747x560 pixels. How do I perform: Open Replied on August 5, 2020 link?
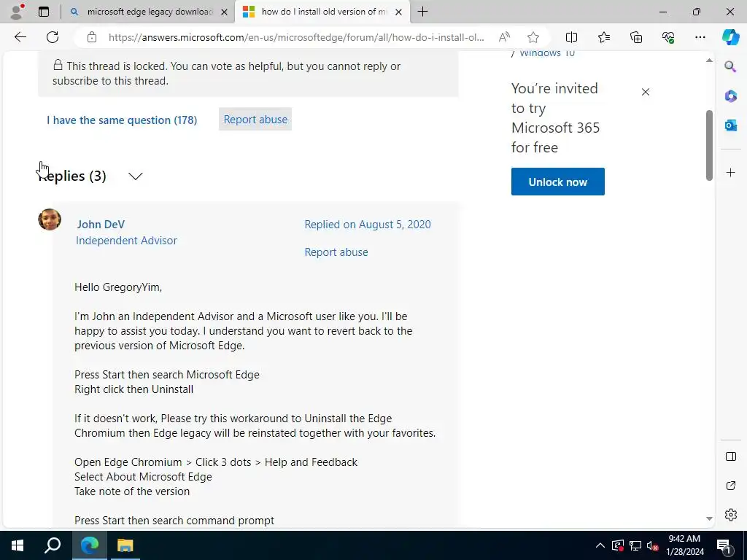click(x=368, y=225)
